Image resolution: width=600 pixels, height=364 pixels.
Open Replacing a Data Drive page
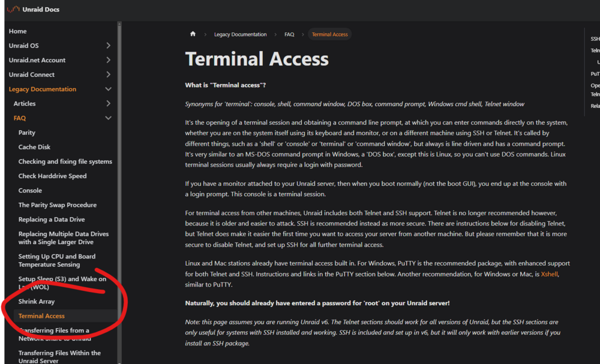pyautogui.click(x=52, y=219)
